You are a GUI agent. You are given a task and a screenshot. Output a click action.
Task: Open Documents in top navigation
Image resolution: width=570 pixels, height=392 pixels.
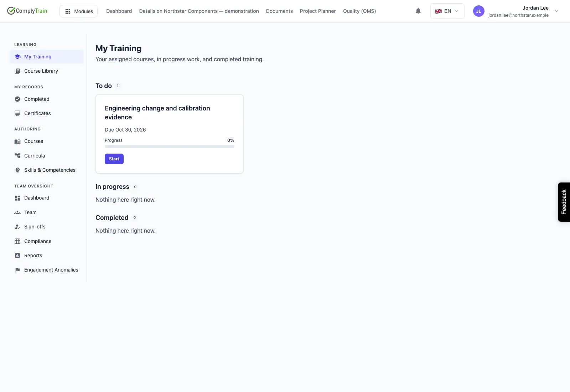[279, 11]
